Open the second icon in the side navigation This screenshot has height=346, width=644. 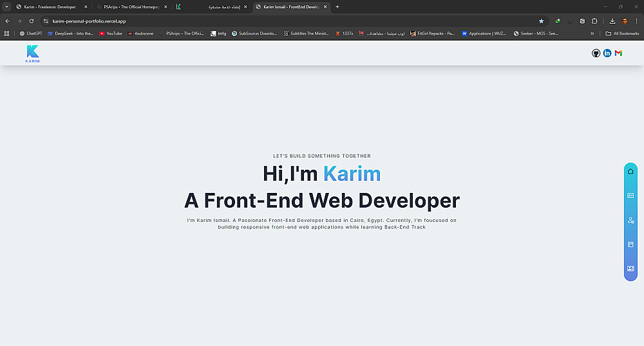630,196
